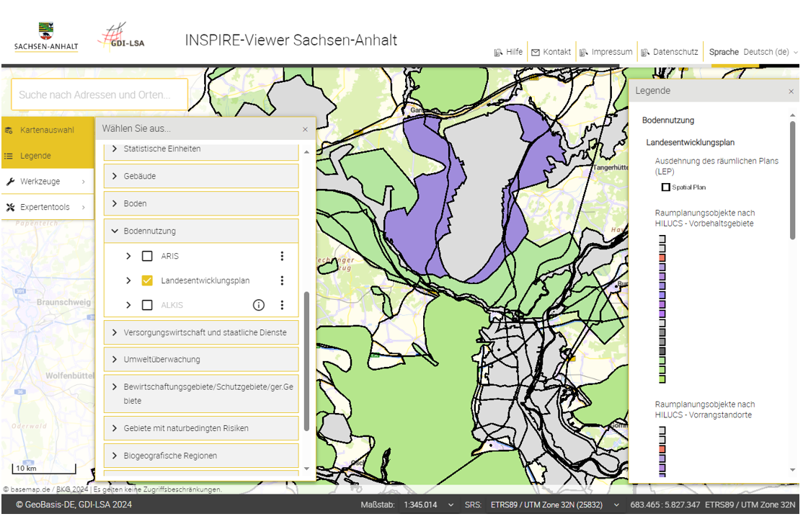Open the Maßstab scale dropdown
803x532 pixels.
point(425,505)
